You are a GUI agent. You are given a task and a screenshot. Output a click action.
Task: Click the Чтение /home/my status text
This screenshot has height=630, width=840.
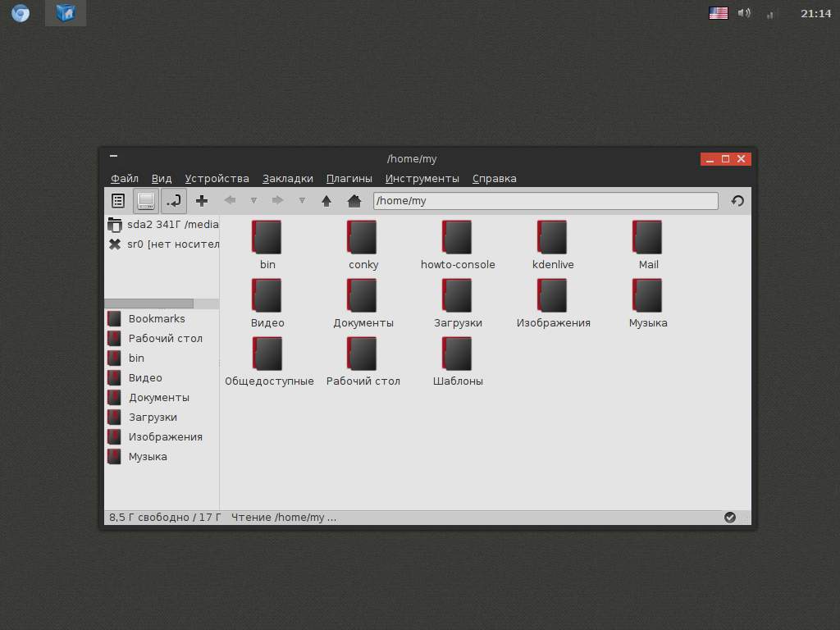click(284, 518)
